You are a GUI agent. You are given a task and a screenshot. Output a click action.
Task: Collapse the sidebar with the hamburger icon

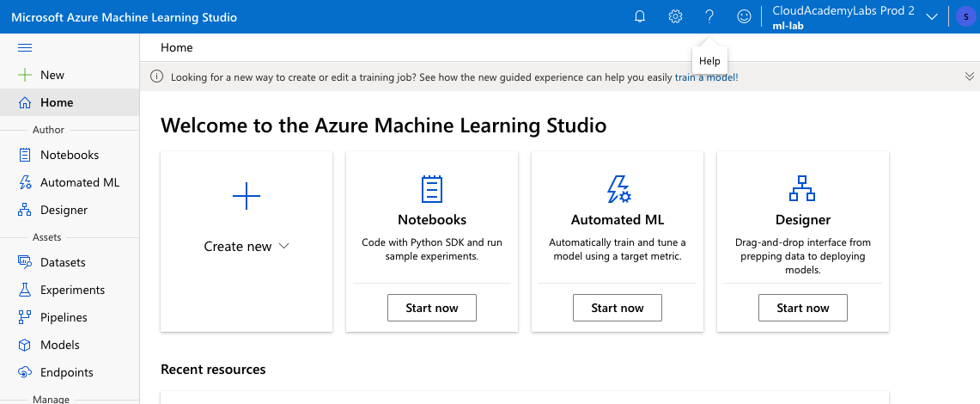click(x=25, y=47)
